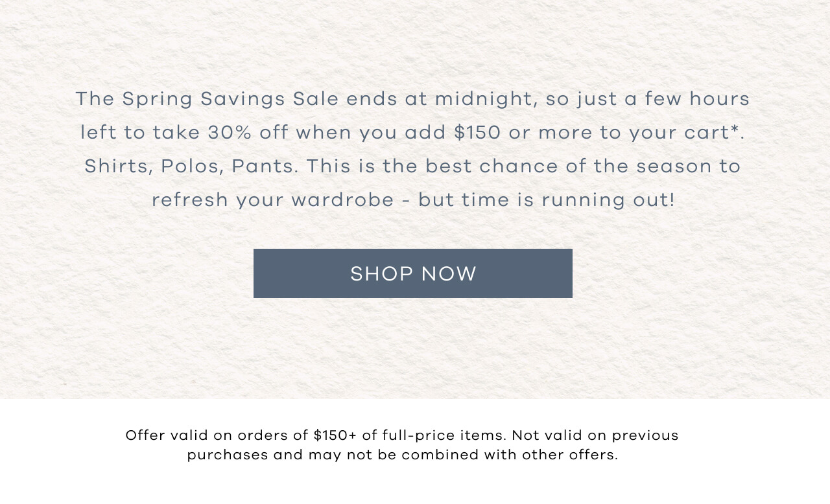Click the SHOP NOW button
This screenshot has width=830, height=504.
[412, 273]
